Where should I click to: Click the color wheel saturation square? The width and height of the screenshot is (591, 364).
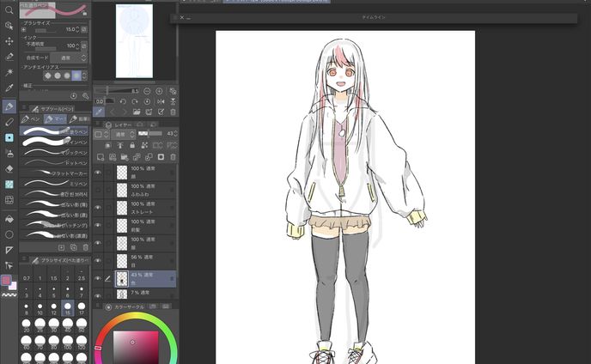tap(136, 348)
